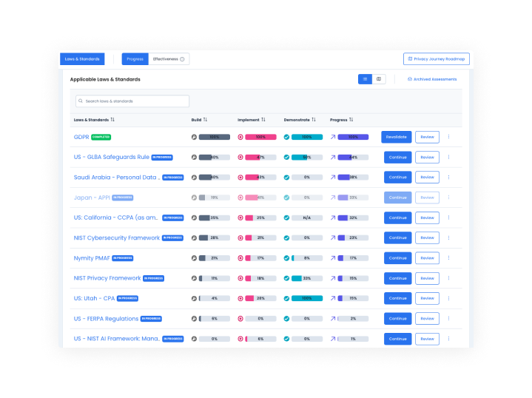The height and width of the screenshot is (398, 532).
Task: Continue NIST Privacy Framework assessment
Action: (x=397, y=278)
